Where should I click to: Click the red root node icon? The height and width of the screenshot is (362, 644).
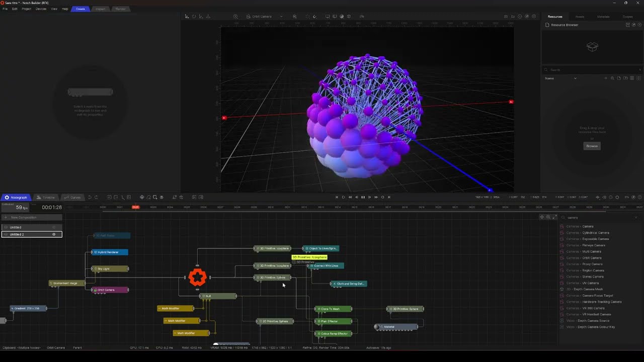coord(197,277)
